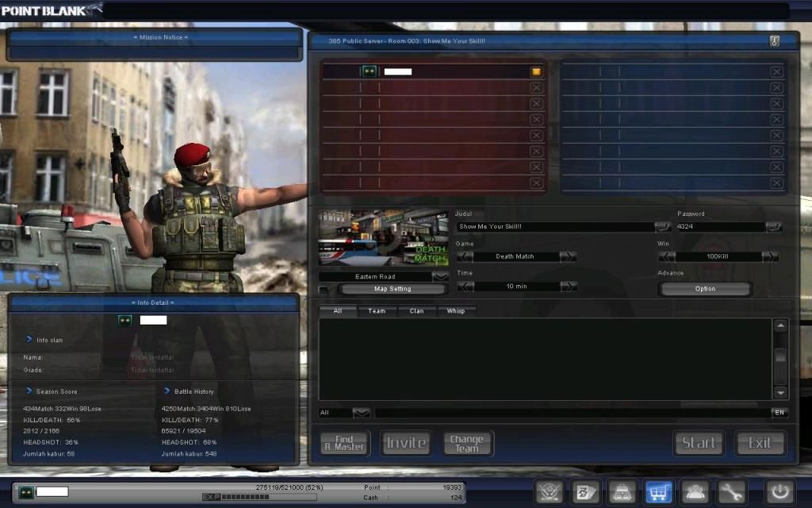Click the rank badge beside EXP bar
The height and width of the screenshot is (508, 812).
26,491
